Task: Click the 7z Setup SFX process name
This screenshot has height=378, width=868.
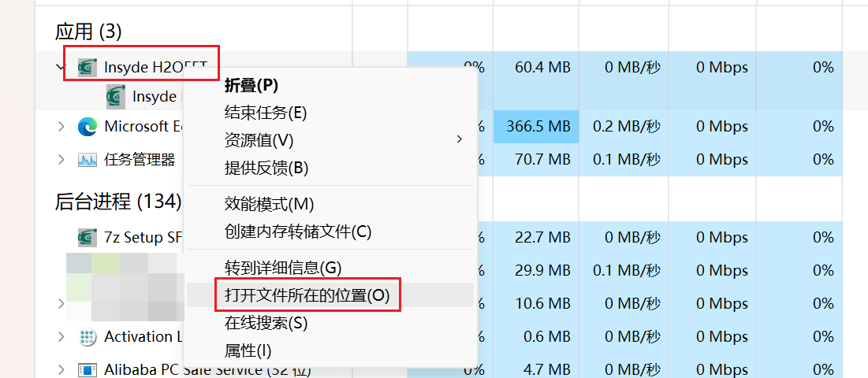Action: 143,238
